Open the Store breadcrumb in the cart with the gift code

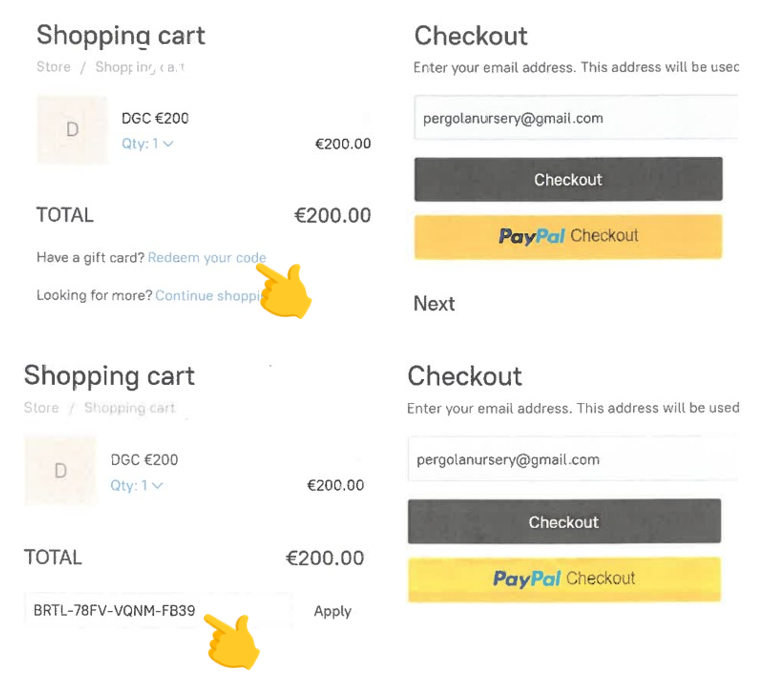point(42,408)
